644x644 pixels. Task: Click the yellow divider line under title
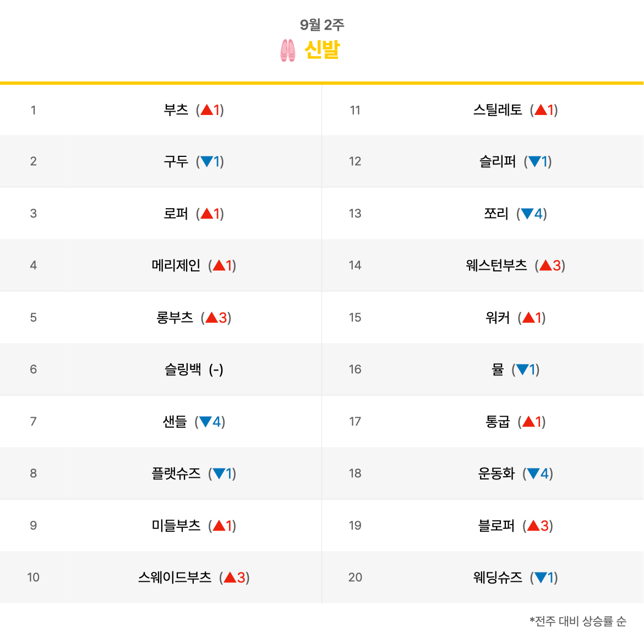[x=322, y=83]
